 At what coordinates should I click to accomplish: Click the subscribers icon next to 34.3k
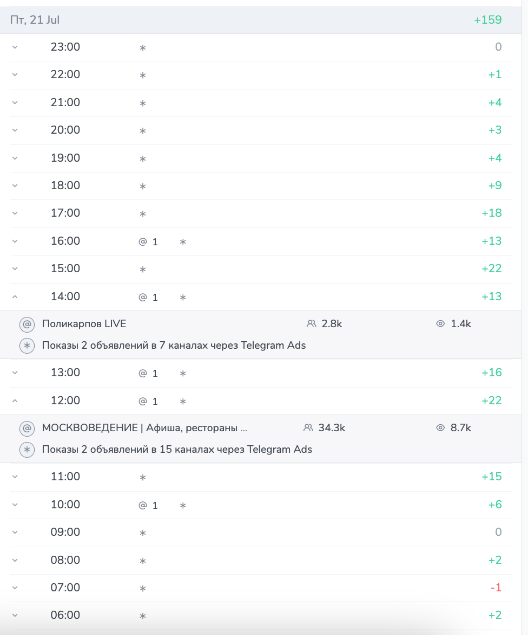[308, 428]
